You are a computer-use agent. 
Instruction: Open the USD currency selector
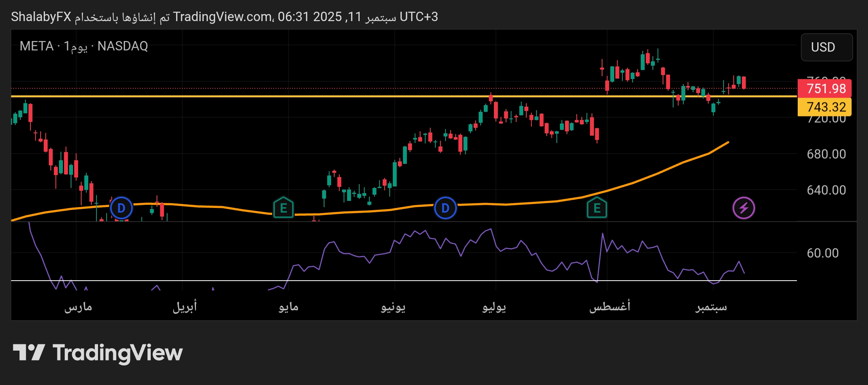click(x=827, y=47)
